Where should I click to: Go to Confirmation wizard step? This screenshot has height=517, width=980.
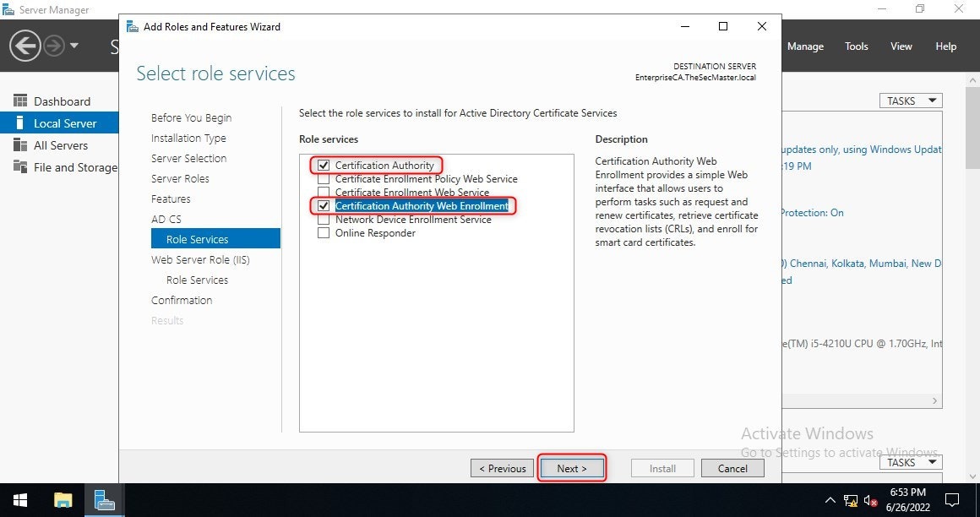pos(182,300)
